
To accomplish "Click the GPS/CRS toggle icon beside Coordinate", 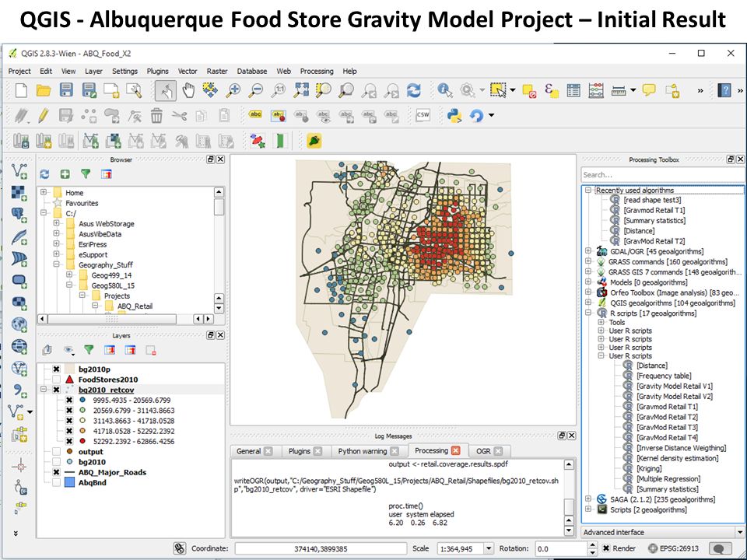I will point(180,548).
